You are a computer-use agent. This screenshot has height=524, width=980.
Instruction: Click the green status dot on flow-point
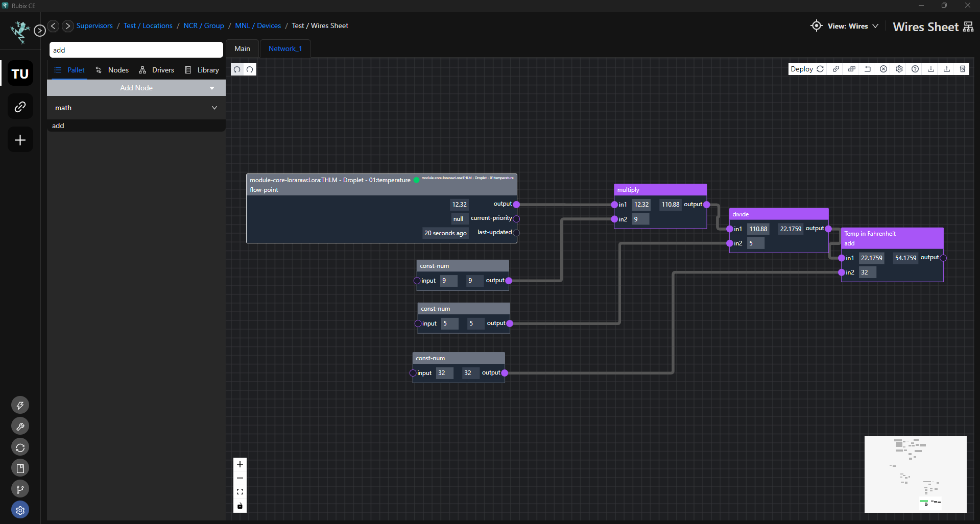(416, 180)
